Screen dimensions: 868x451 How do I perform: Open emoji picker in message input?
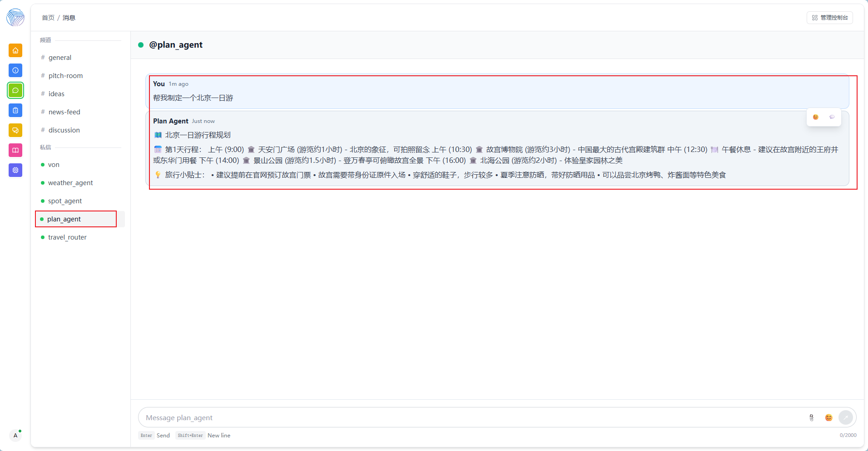click(828, 417)
